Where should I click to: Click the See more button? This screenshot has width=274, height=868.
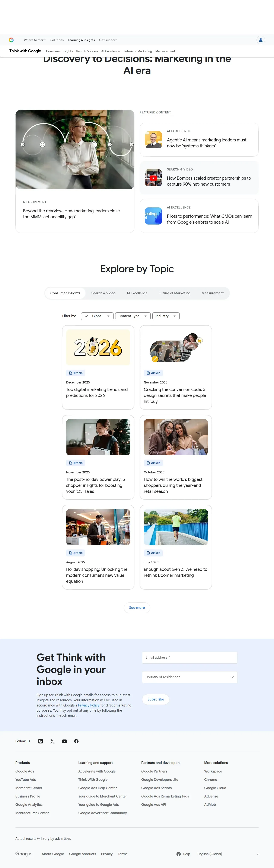[137, 608]
